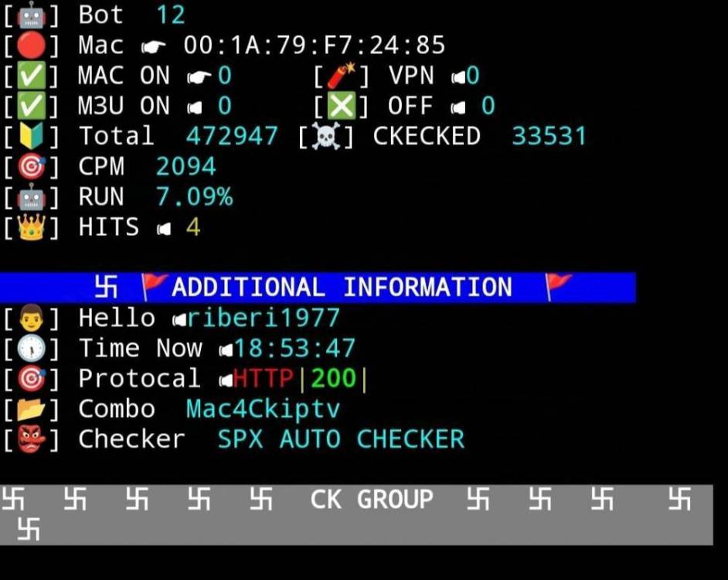Click the CKECKED value 33531
Viewport: 728px width, 580px height.
(x=549, y=136)
